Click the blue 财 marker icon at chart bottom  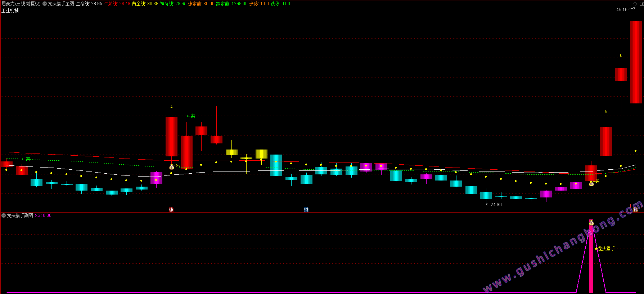point(306,210)
